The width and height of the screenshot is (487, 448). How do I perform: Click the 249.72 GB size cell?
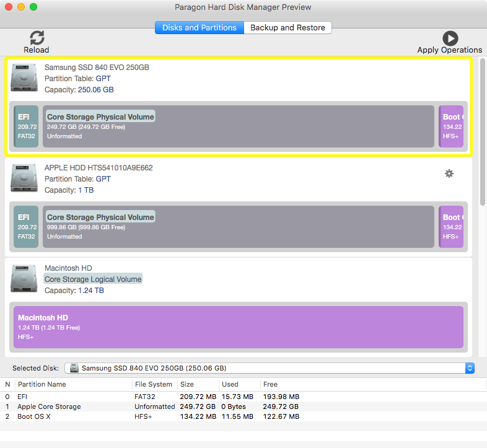click(x=198, y=406)
